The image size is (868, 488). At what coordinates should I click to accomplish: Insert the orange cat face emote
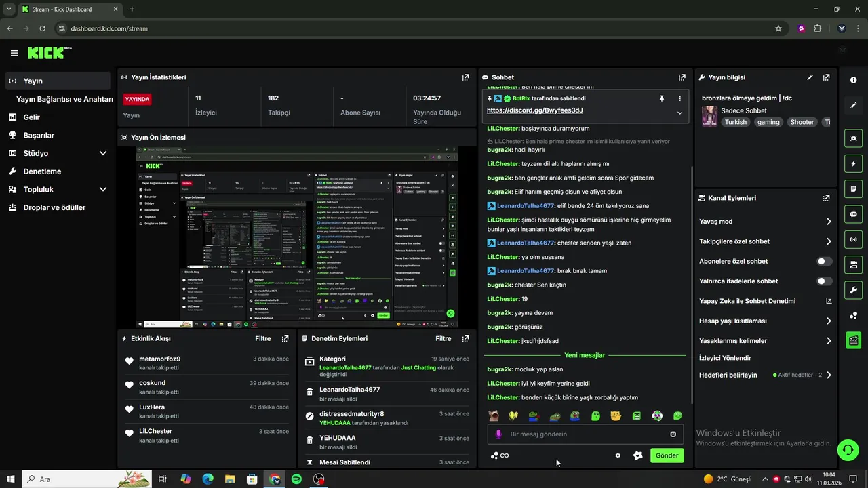coord(616,416)
